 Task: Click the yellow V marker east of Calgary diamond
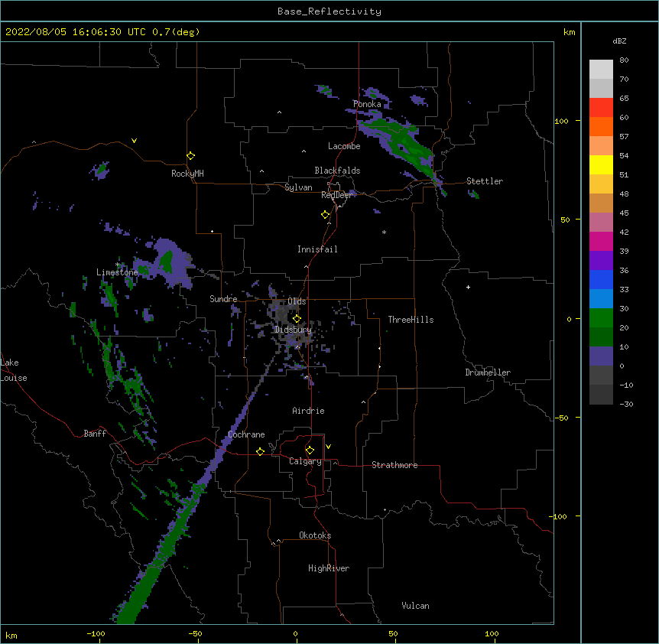328,447
